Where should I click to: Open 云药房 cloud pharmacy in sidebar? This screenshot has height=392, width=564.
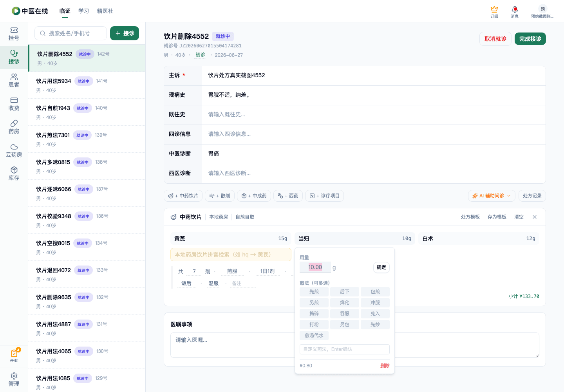click(x=14, y=151)
